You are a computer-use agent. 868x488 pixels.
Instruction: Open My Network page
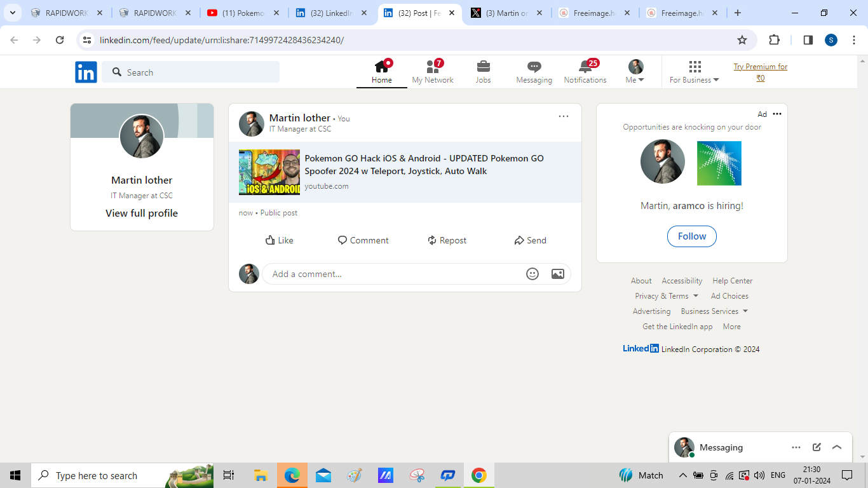click(433, 72)
